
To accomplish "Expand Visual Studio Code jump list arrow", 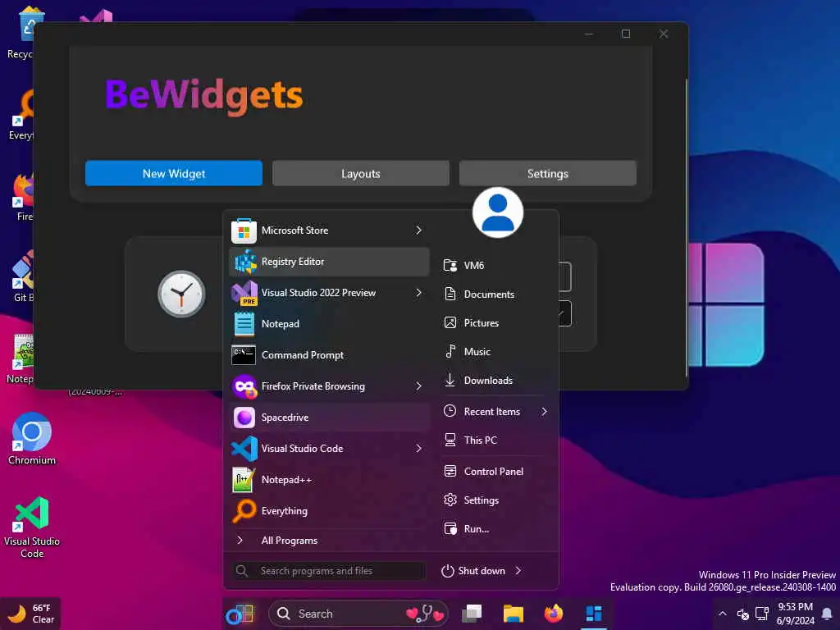I will click(419, 449).
